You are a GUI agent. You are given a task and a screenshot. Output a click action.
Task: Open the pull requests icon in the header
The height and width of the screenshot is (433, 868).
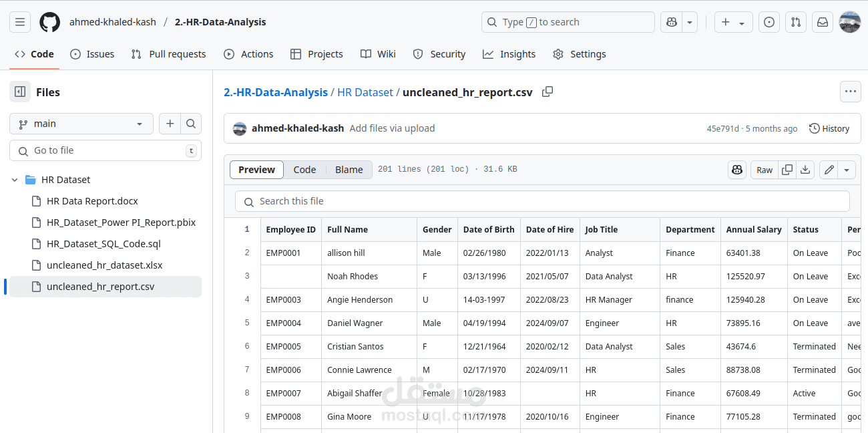point(796,22)
